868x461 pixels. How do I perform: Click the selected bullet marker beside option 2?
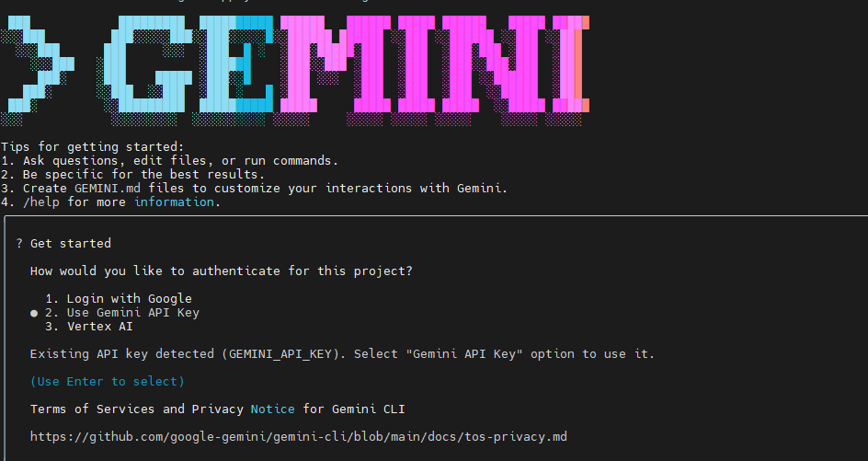(34, 313)
